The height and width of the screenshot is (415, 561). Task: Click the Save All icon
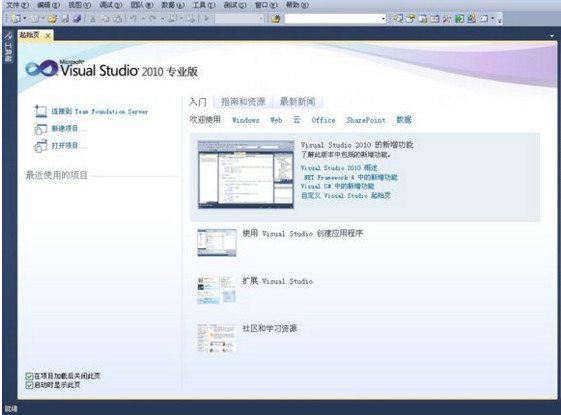77,18
